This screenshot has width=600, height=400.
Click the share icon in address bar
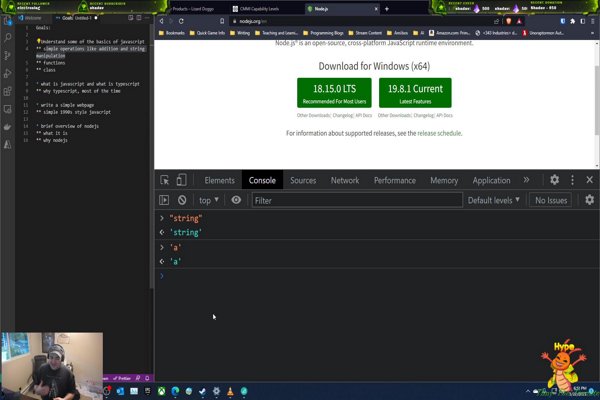click(497, 21)
